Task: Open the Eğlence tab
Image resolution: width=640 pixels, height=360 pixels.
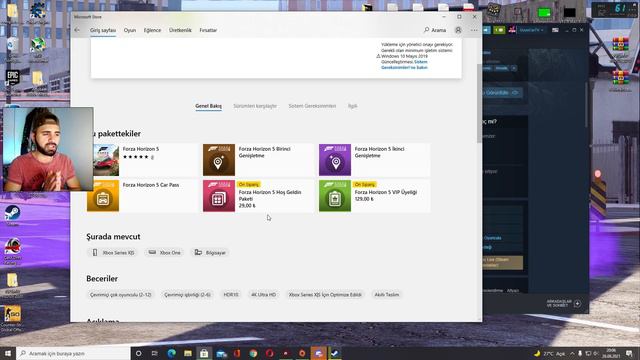Action: point(152,30)
